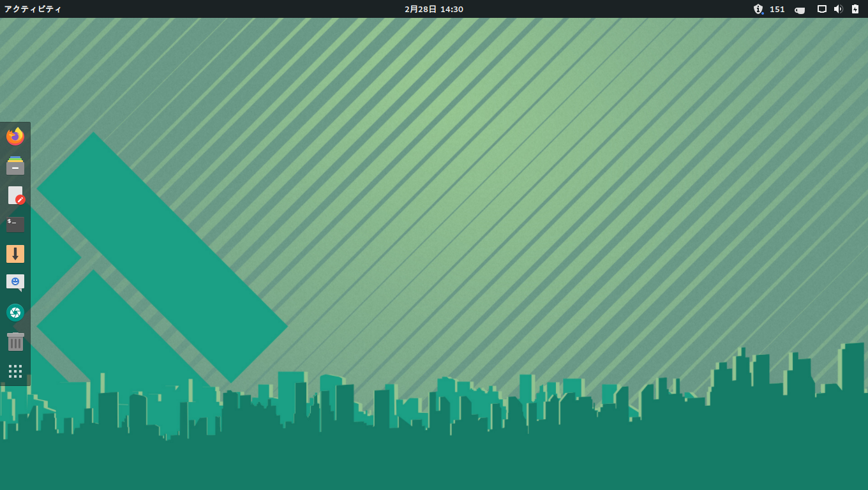Launch the Terminal from the dock

(x=15, y=225)
